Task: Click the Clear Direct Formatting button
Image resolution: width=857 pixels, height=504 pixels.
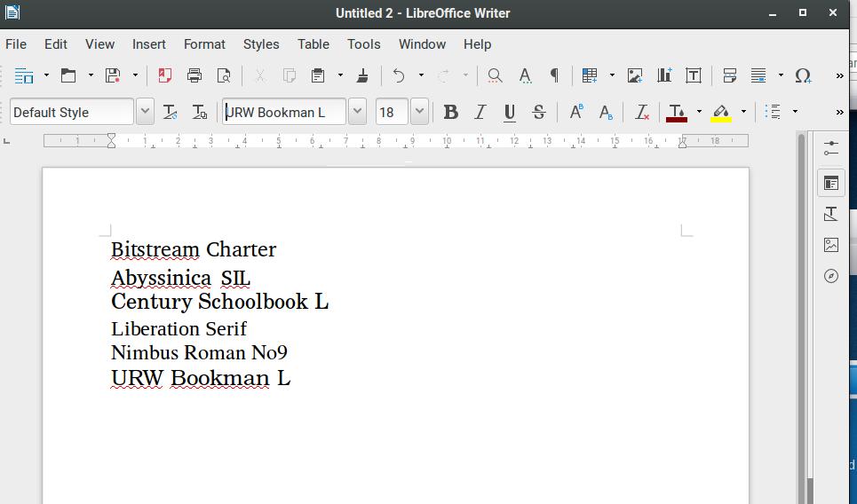Action: [641, 112]
